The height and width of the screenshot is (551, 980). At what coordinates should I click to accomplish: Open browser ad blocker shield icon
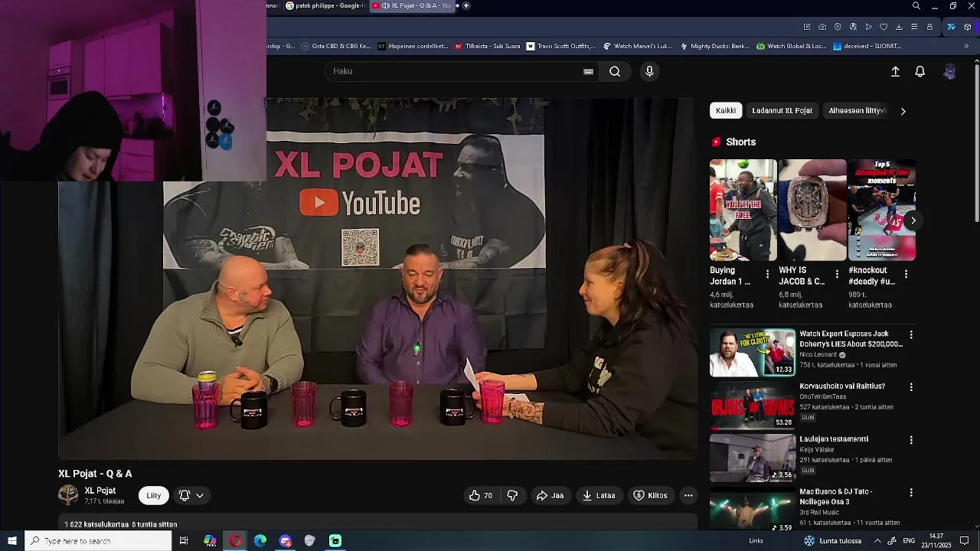pos(838,27)
